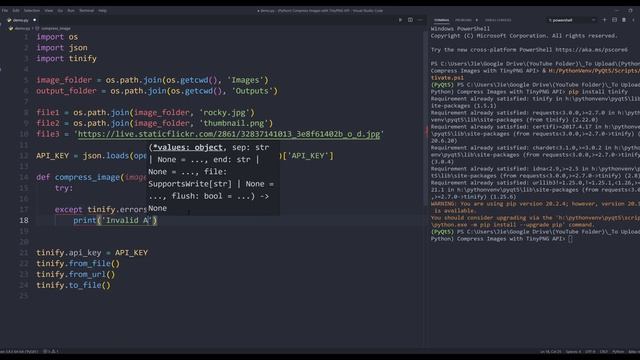The height and width of the screenshot is (360, 640).
Task: Click 'to_file' call on line 24
Action: coord(85,285)
